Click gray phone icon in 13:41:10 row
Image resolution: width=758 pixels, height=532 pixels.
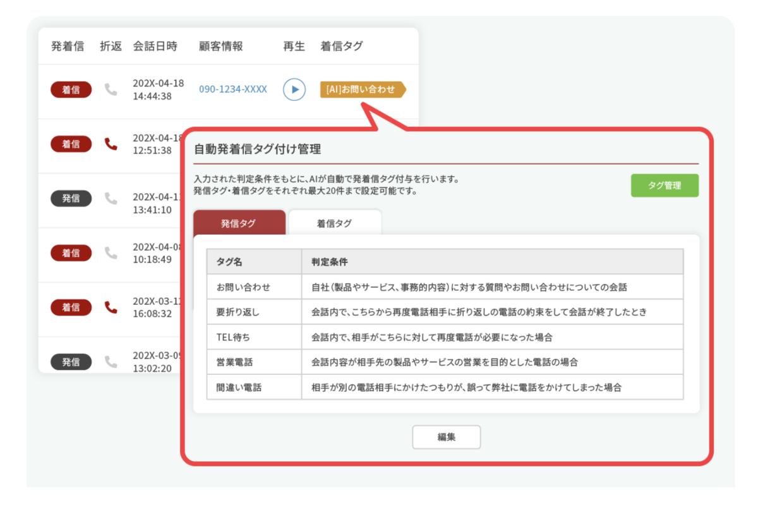(x=111, y=198)
